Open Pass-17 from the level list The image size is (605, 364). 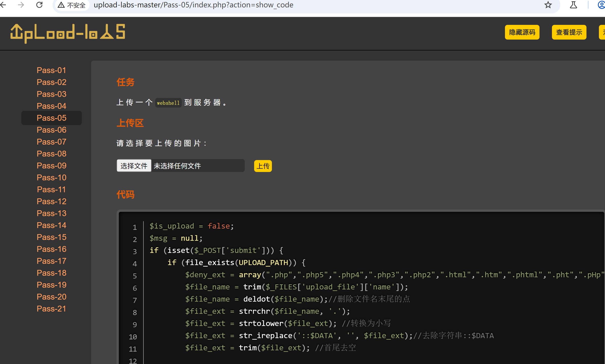(52, 261)
